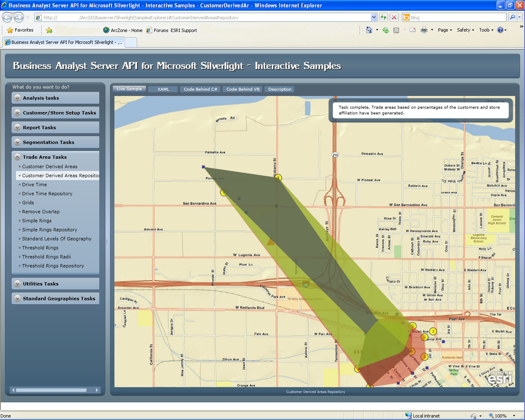Expand the Standard Geographies Tasks section
The image size is (525, 420).
pos(55,299)
